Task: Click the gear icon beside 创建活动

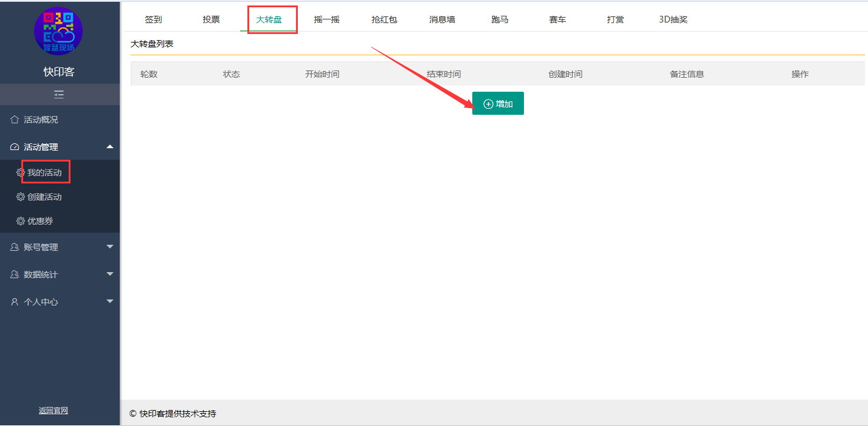Action: (x=21, y=197)
